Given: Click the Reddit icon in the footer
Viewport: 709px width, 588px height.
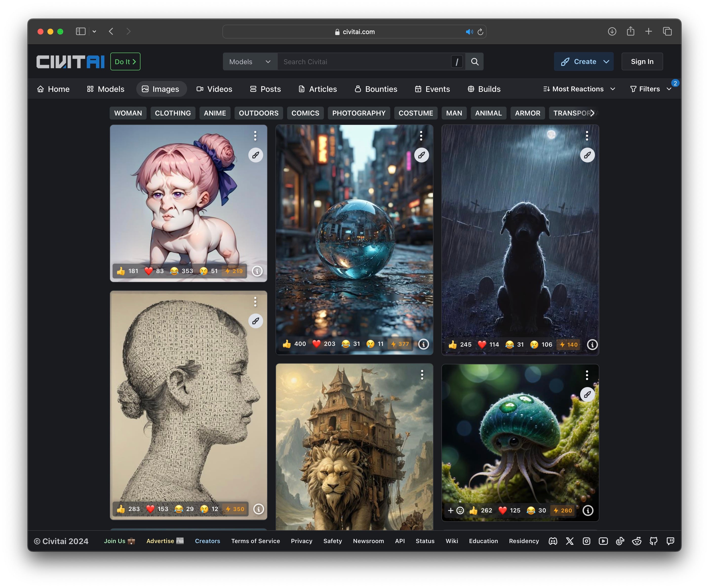Looking at the screenshot, I should [636, 541].
